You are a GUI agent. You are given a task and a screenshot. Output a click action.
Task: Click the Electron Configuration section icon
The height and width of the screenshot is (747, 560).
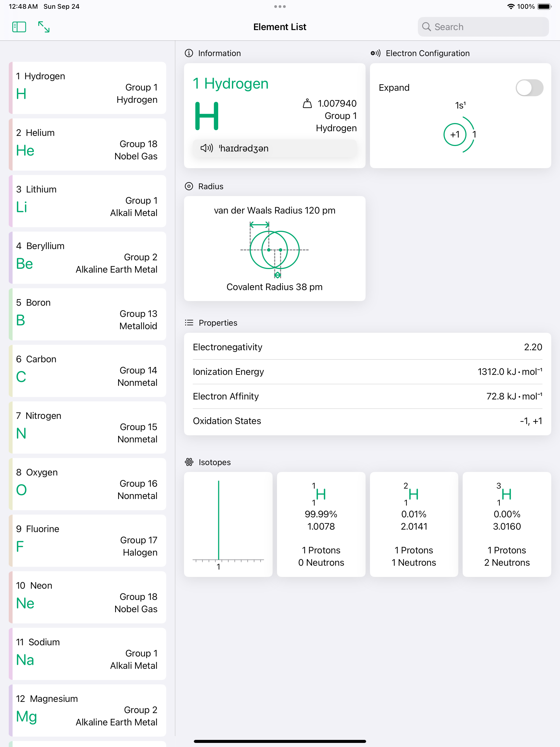376,53
